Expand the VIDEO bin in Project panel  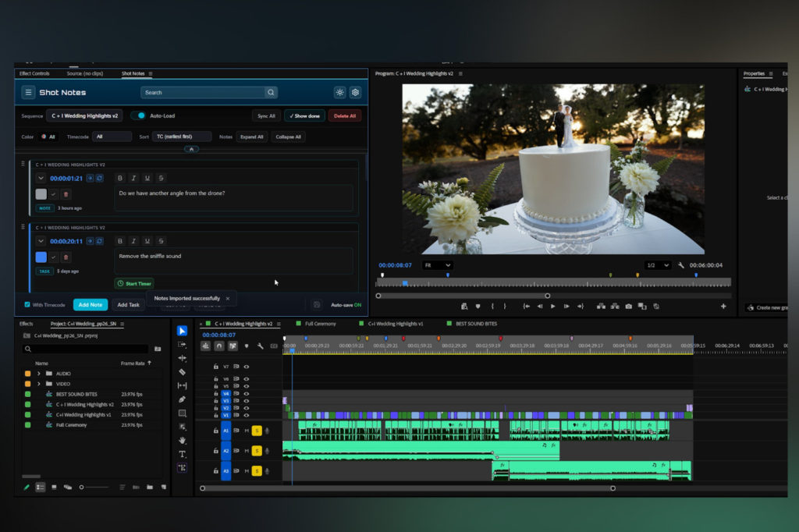click(39, 384)
